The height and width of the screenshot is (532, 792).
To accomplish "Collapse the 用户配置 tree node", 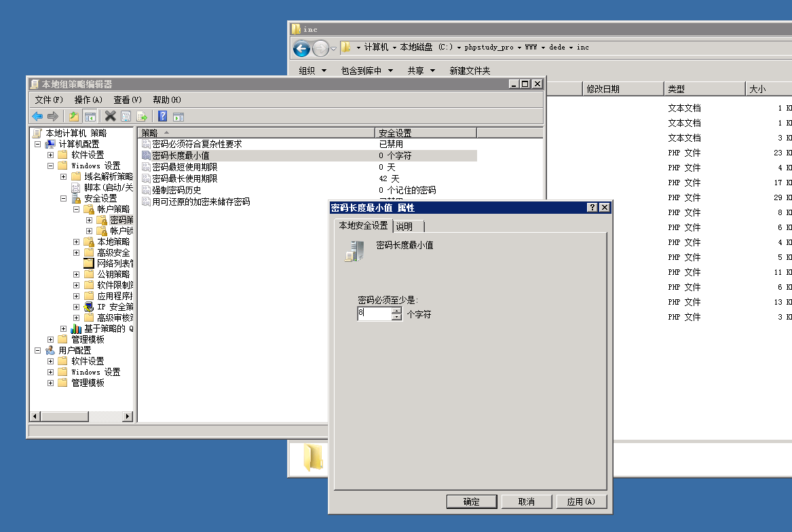I will (37, 350).
